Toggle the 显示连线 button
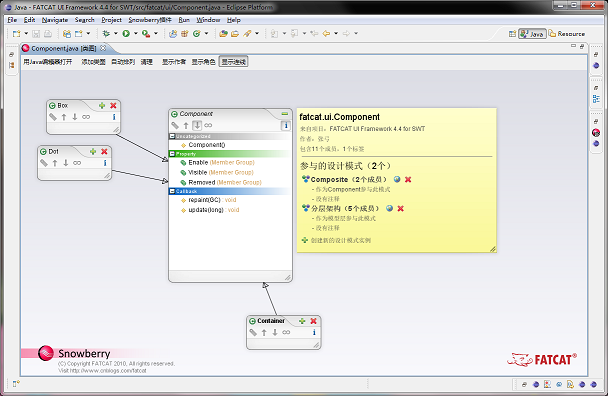 click(x=233, y=62)
